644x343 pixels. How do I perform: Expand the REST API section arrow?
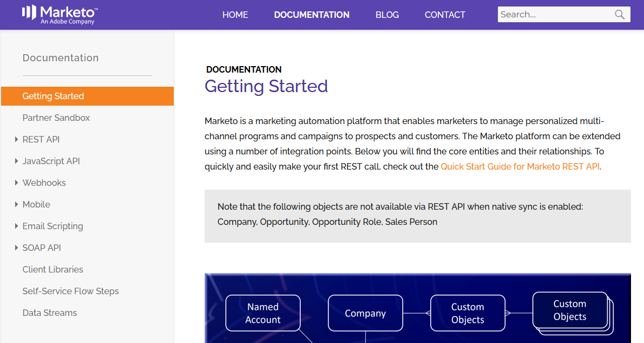click(16, 139)
